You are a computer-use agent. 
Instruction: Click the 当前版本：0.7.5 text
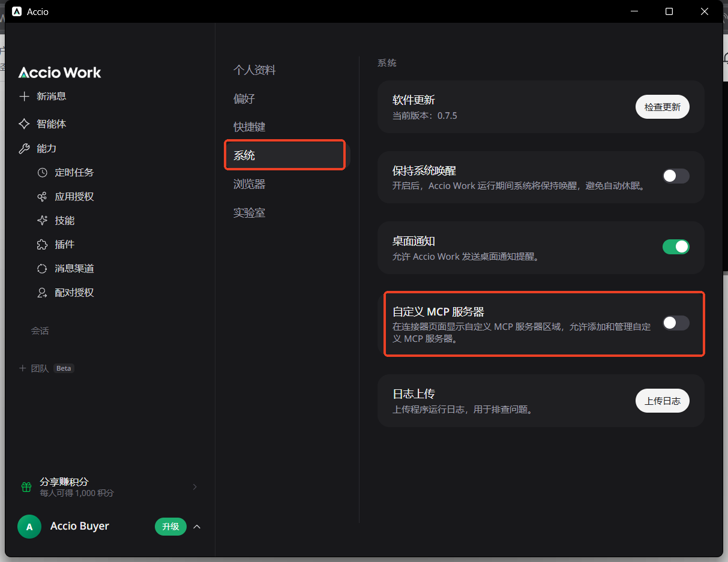425,115
